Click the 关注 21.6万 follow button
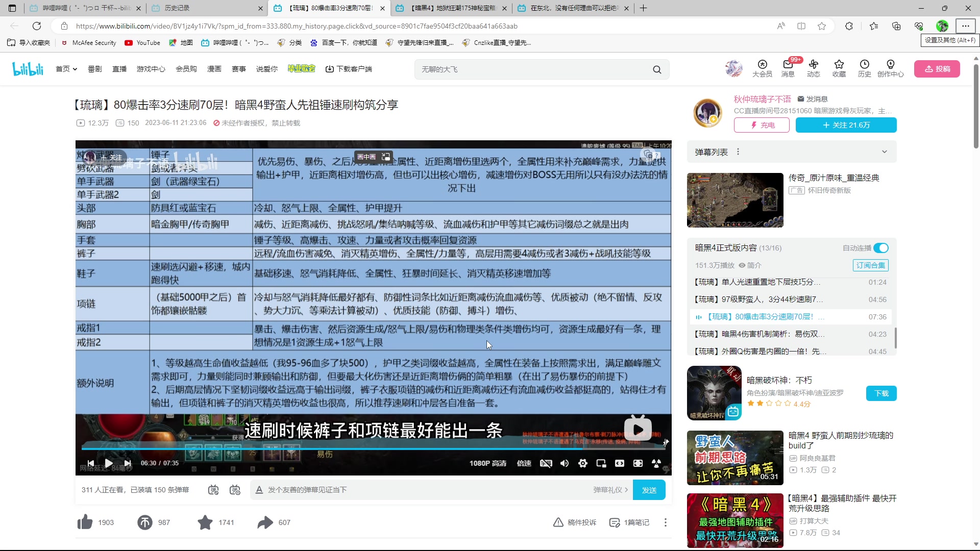 (846, 125)
